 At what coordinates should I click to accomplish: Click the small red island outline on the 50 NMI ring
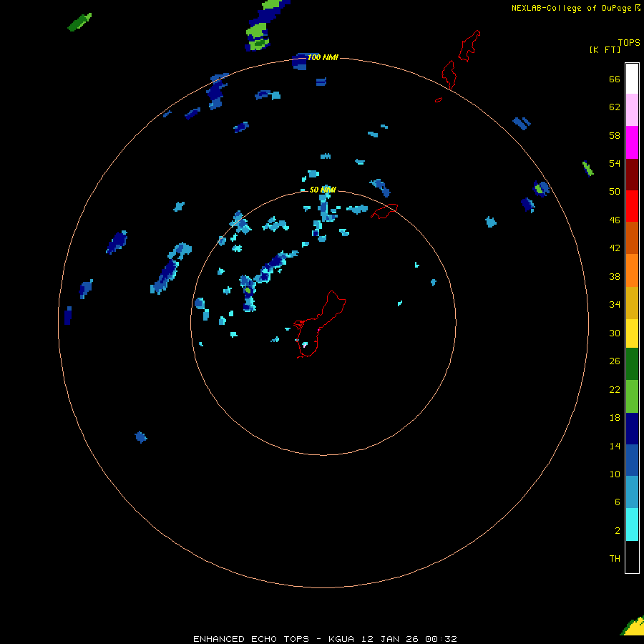point(384,211)
